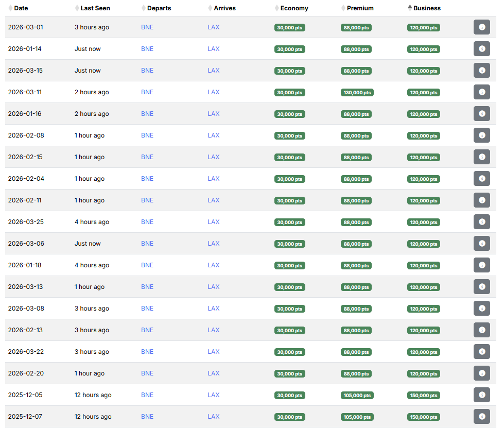This screenshot has width=504, height=428.
Task: Sort by the Last Seen column
Action: click(x=95, y=8)
